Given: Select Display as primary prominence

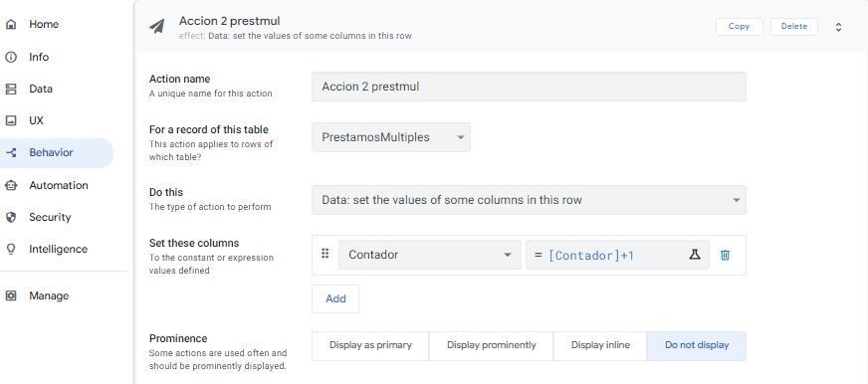Looking at the screenshot, I should [370, 345].
